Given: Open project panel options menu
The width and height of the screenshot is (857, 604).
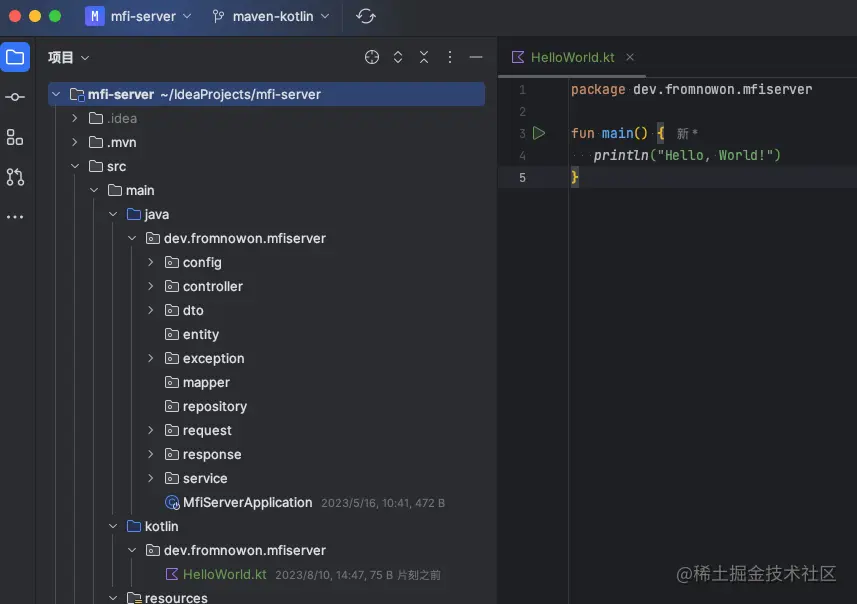Looking at the screenshot, I should point(450,57).
